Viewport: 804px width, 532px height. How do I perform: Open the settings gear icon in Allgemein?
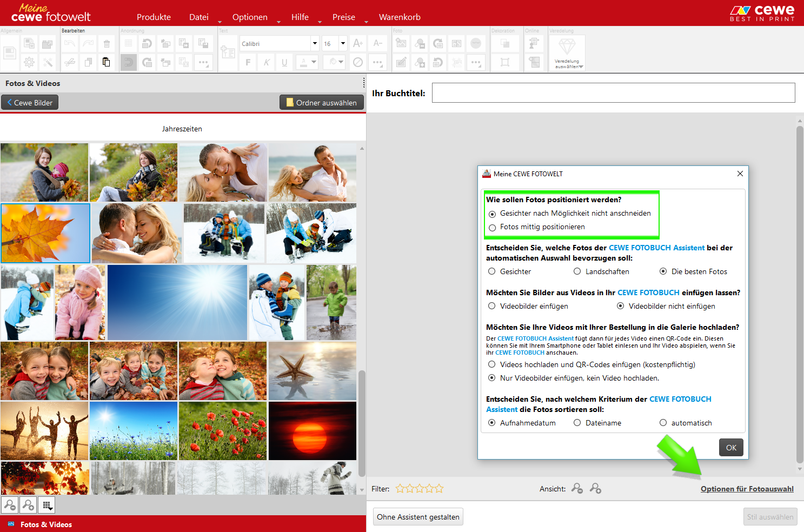[29, 62]
